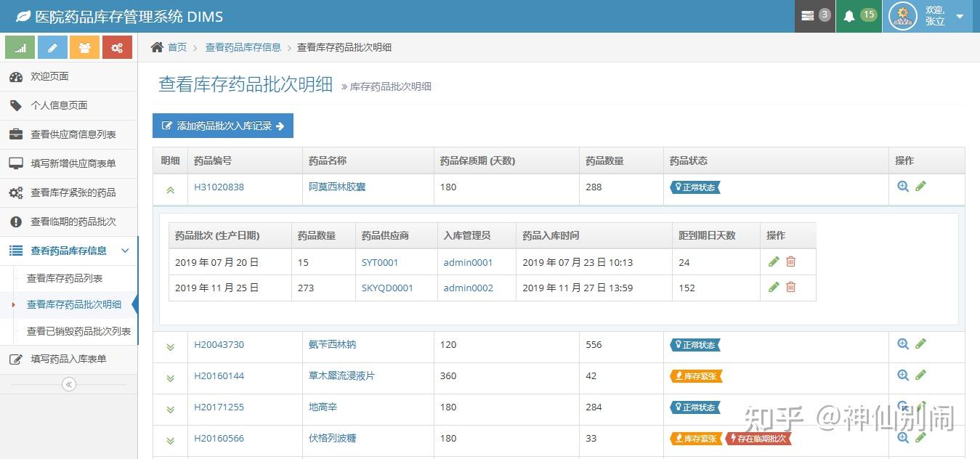Open drug code link H20043730
Screen dimensions: 980x459
coord(219,344)
